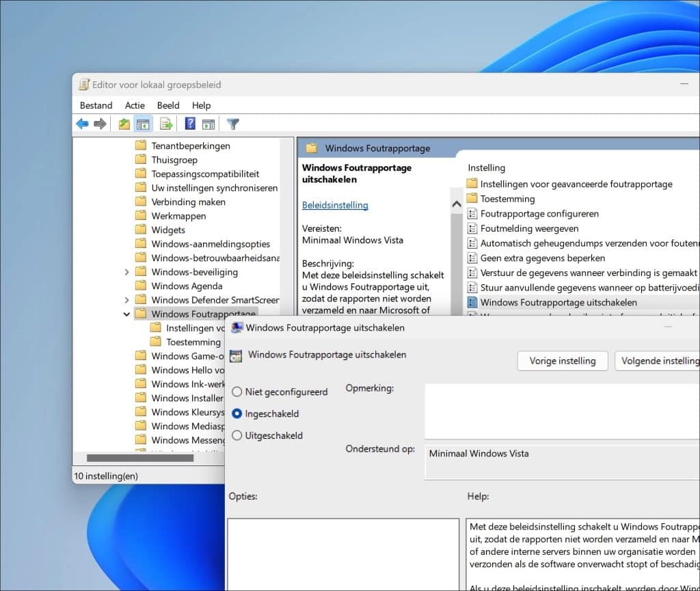Select Toepassingscompatibiliteit in the tree
The image size is (700, 591).
(205, 174)
